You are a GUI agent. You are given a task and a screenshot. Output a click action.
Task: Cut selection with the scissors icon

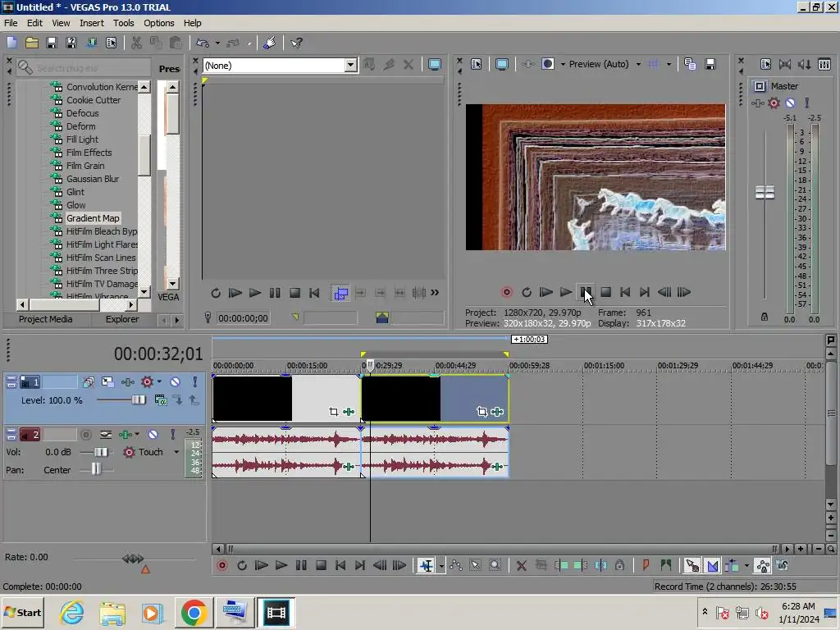pyautogui.click(x=137, y=43)
